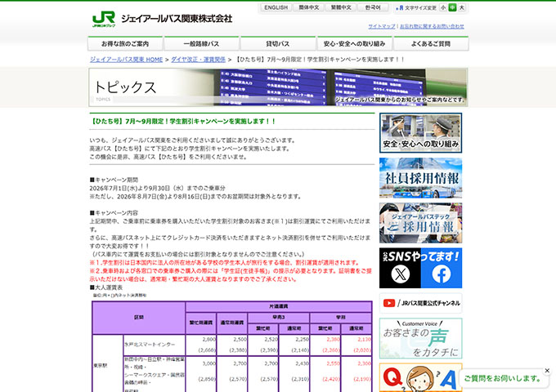Open the サイトマップ link

pyautogui.click(x=382, y=26)
